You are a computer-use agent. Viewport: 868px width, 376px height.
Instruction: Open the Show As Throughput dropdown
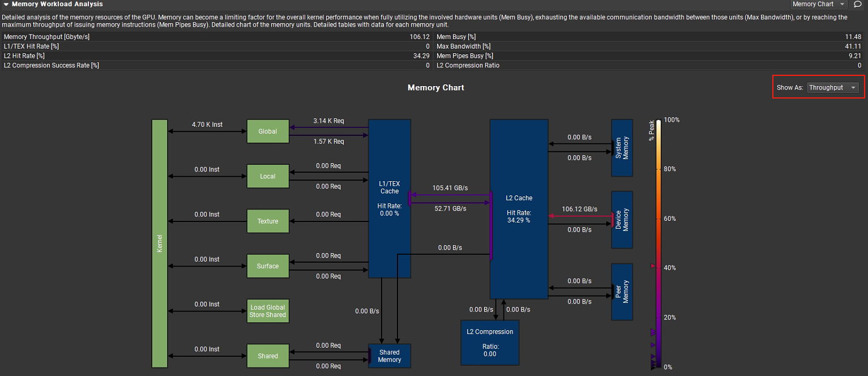pyautogui.click(x=833, y=88)
